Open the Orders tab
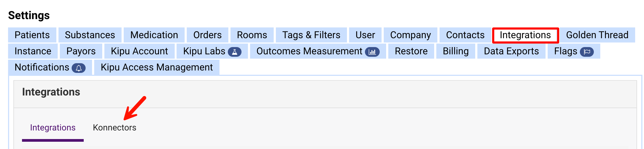Image resolution: width=644 pixels, height=149 pixels. point(207,35)
